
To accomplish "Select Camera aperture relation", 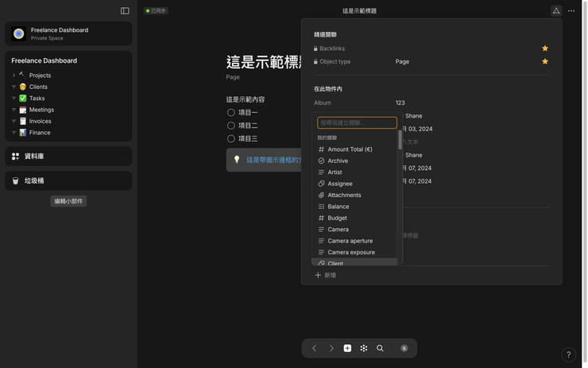I will [x=354, y=241].
